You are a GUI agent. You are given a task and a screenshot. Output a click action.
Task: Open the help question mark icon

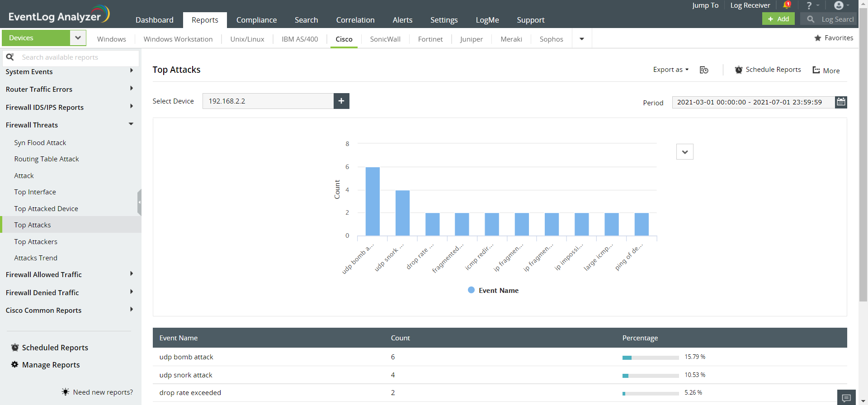pyautogui.click(x=809, y=5)
